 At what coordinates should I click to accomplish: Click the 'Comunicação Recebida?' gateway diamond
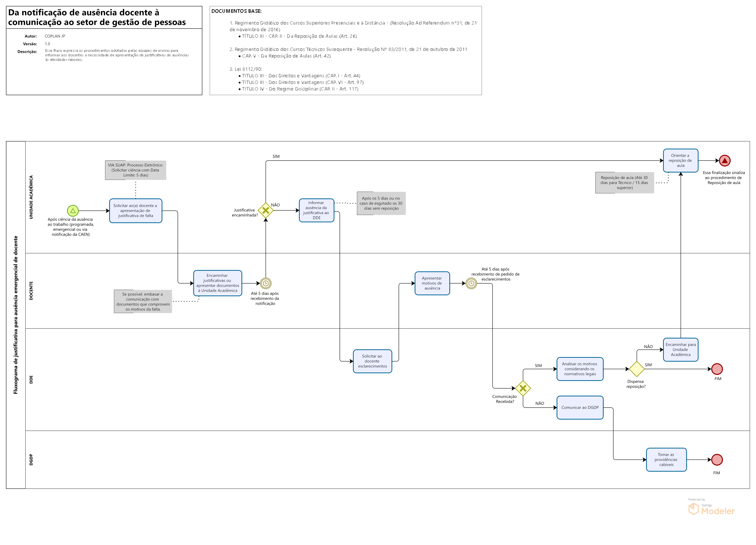[x=523, y=388]
